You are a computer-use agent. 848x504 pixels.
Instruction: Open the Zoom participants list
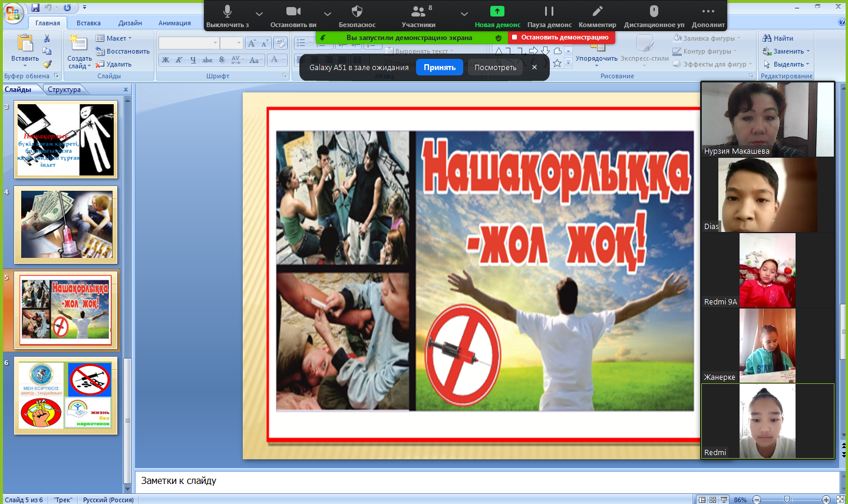(418, 12)
